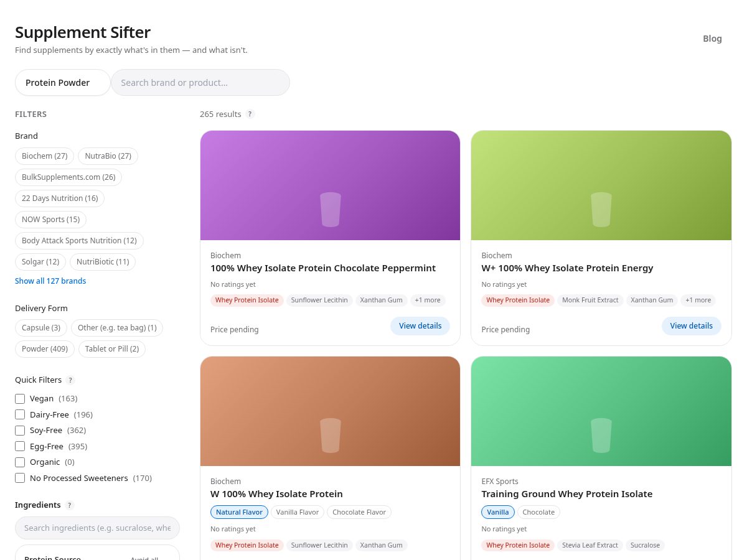The width and height of the screenshot is (747, 560).
Task: Choose Other (e.g. tea bag) delivery form
Action: [117, 328]
